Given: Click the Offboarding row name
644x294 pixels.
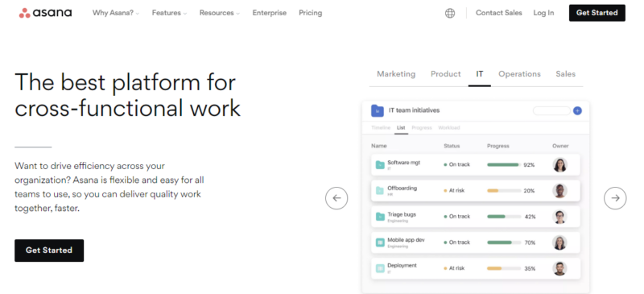Looking at the screenshot, I should 402,188.
